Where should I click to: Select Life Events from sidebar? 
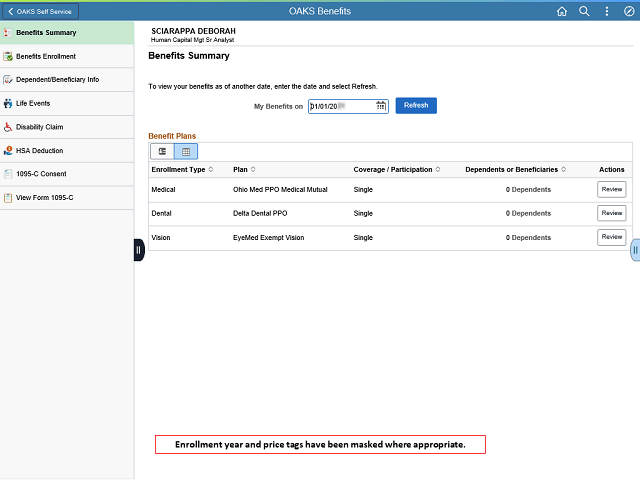pyautogui.click(x=33, y=103)
